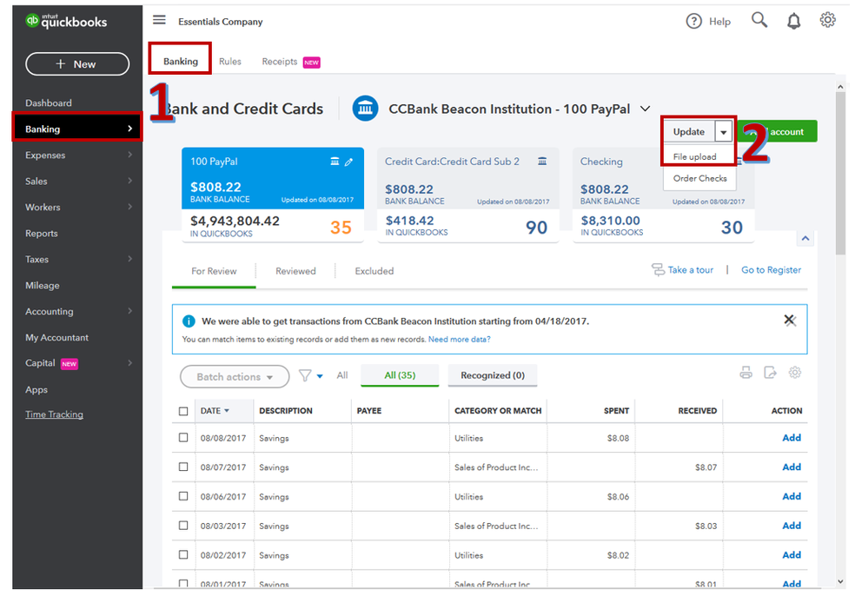Choose File upload from Update menu

695,156
